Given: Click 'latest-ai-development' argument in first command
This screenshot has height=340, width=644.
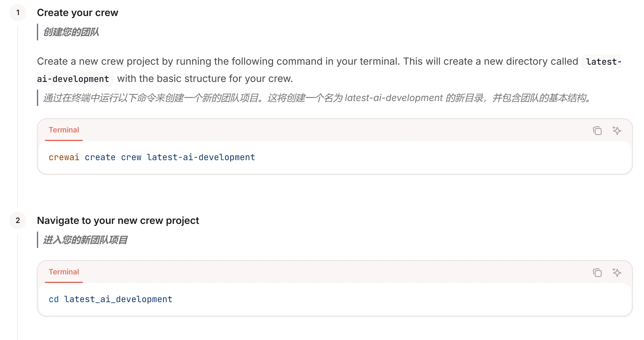Looking at the screenshot, I should pos(201,157).
